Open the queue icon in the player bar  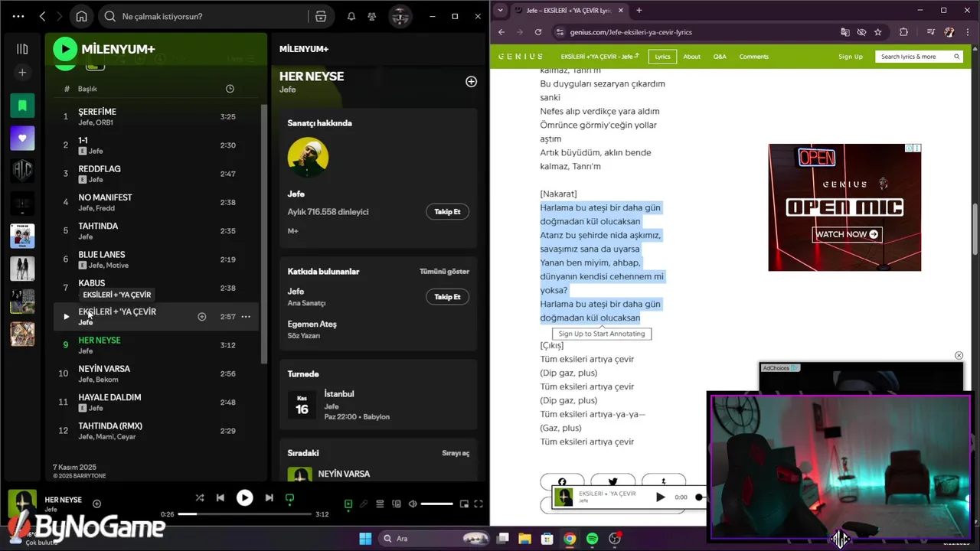[x=380, y=504]
